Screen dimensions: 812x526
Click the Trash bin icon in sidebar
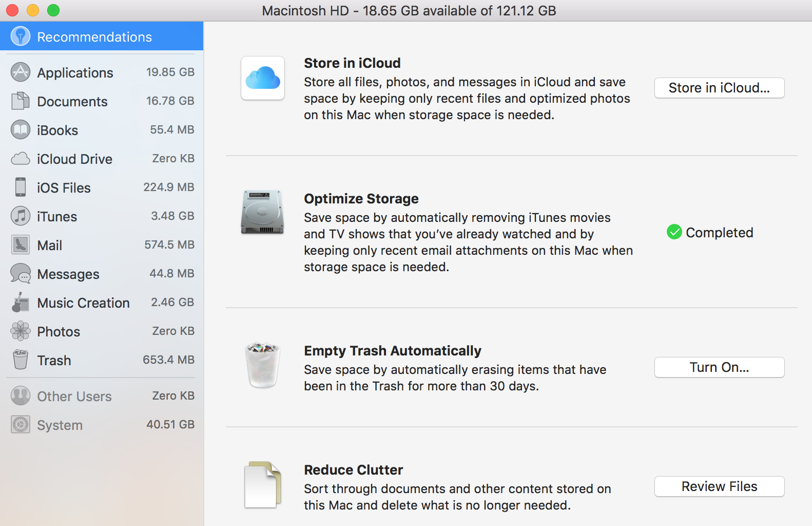(21, 360)
